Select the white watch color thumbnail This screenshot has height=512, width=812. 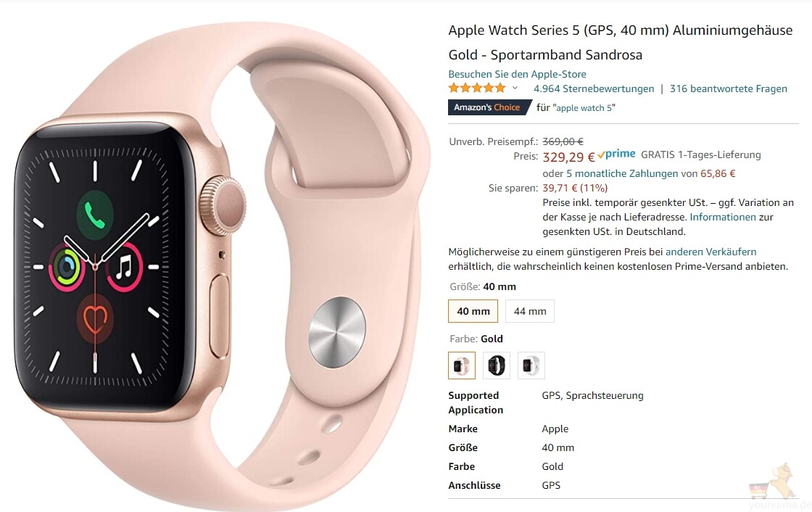tap(531, 366)
